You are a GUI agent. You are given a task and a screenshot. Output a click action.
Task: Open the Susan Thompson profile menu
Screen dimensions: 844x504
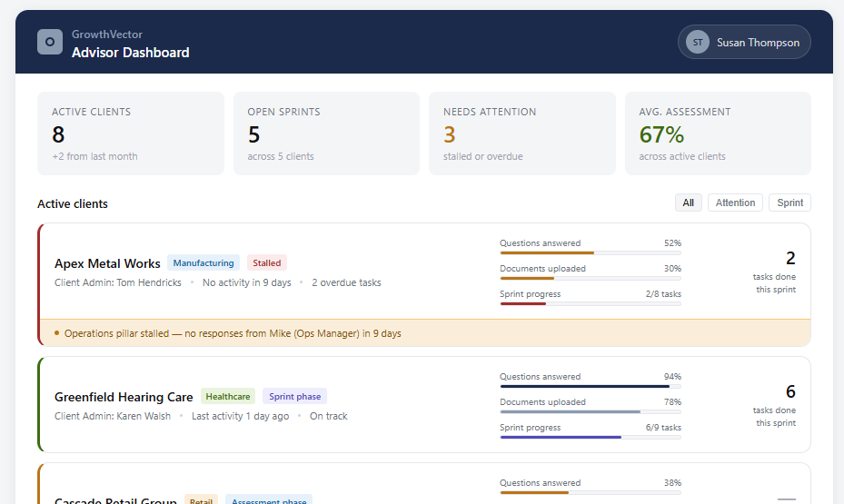pos(744,42)
